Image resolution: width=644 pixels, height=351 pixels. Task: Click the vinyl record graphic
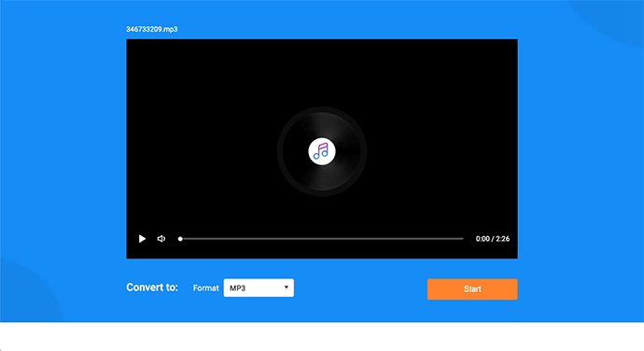(322, 151)
